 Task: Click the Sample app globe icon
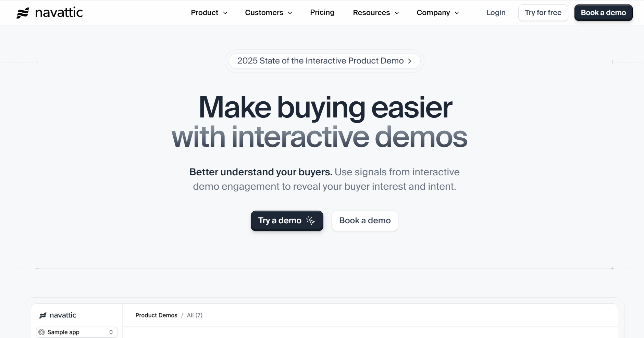coord(42,332)
